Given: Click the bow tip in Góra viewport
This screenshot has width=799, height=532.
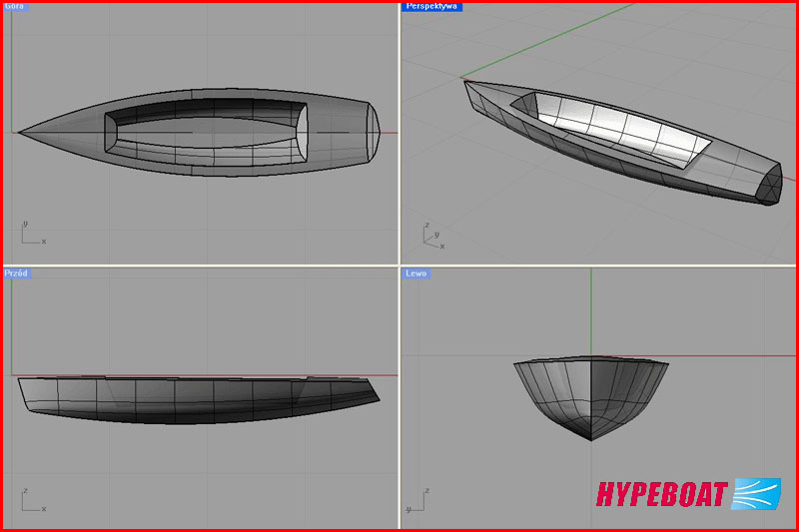Looking at the screenshot, I should [20, 132].
